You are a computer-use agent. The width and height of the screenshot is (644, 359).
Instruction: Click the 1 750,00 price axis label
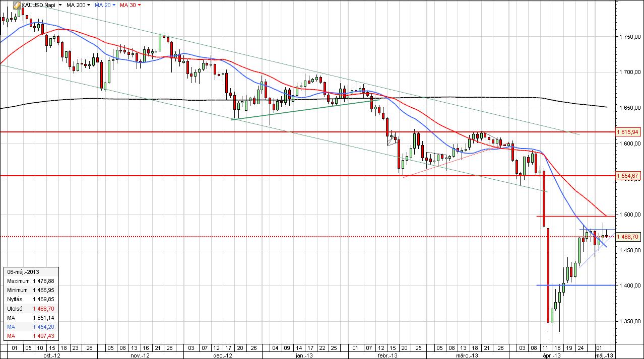coord(629,37)
